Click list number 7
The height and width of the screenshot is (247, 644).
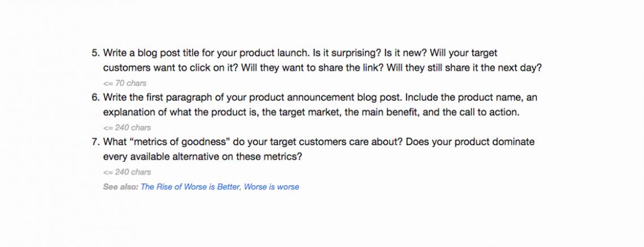click(95, 142)
